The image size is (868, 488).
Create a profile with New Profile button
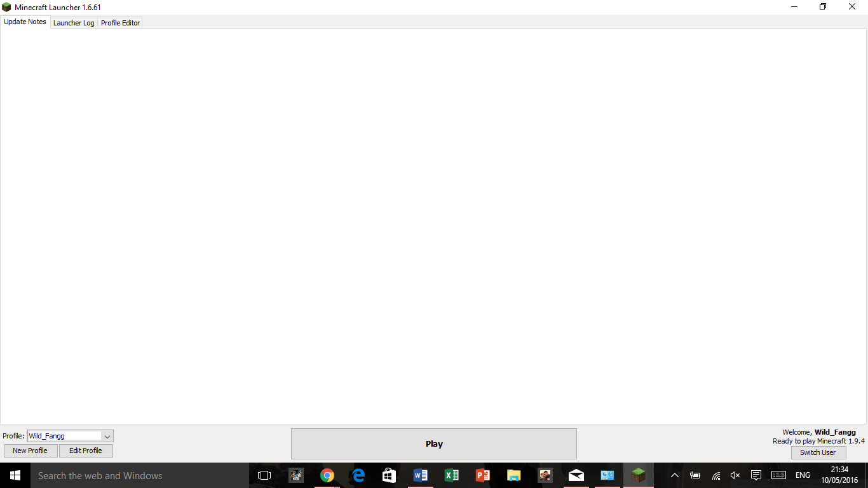30,451
